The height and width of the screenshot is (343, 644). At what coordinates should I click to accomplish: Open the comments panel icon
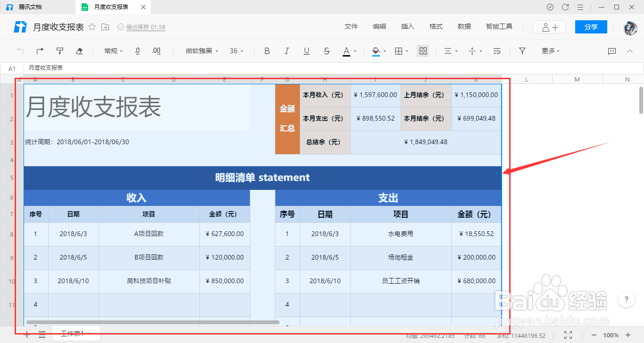click(x=612, y=51)
